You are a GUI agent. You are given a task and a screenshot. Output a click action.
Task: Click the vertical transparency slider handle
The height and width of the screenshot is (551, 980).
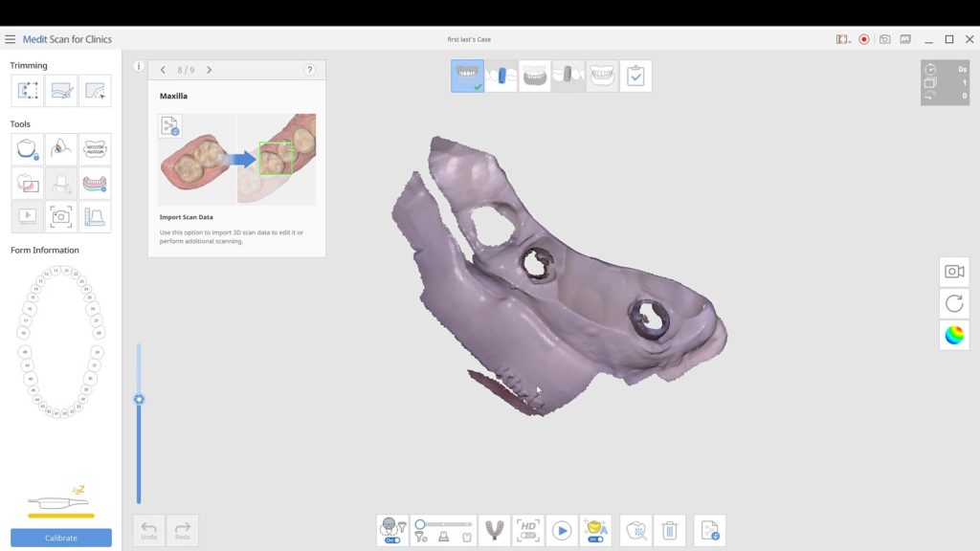click(139, 398)
